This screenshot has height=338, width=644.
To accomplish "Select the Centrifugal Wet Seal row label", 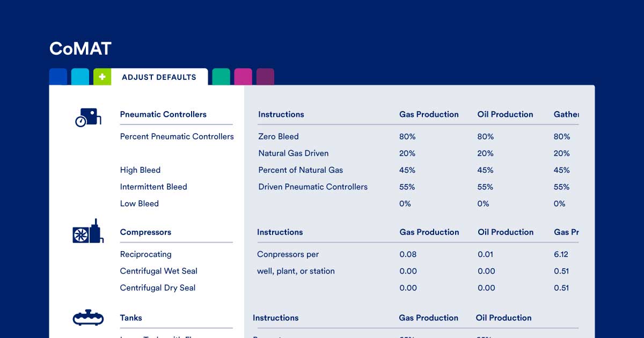I will pos(158,271).
